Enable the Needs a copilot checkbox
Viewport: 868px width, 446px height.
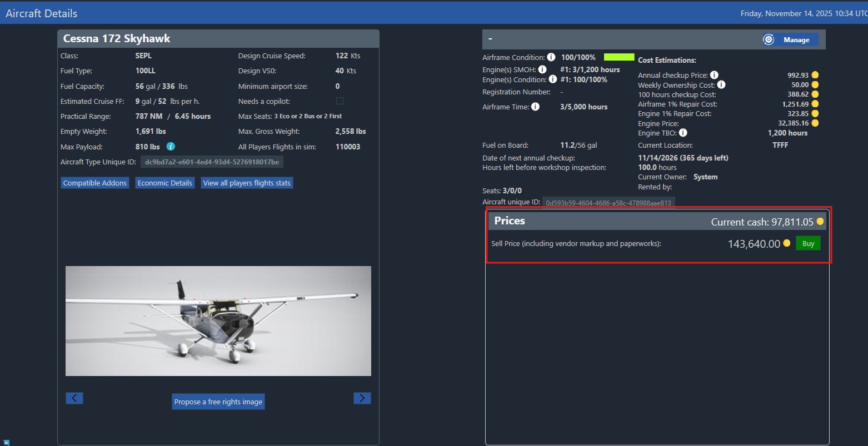point(340,101)
